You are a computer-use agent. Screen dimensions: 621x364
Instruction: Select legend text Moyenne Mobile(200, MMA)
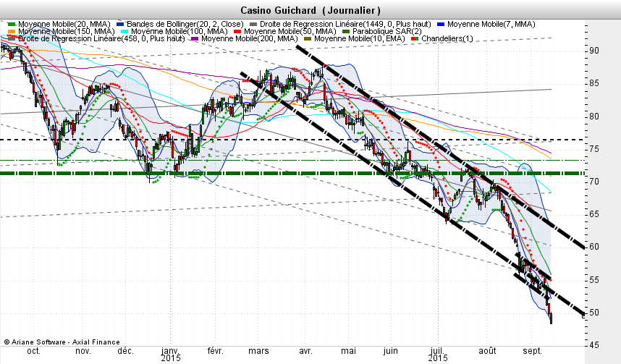[249, 39]
